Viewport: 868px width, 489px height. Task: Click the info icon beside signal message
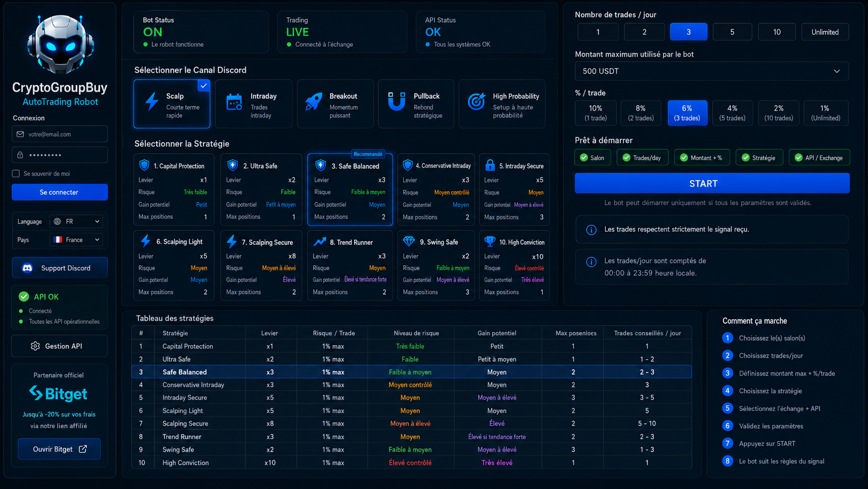pyautogui.click(x=591, y=230)
